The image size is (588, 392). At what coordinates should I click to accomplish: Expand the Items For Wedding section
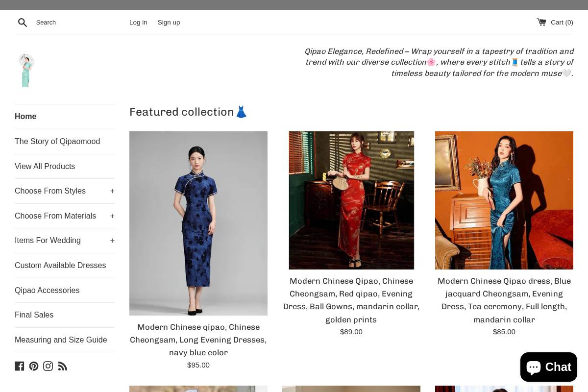[x=112, y=241]
